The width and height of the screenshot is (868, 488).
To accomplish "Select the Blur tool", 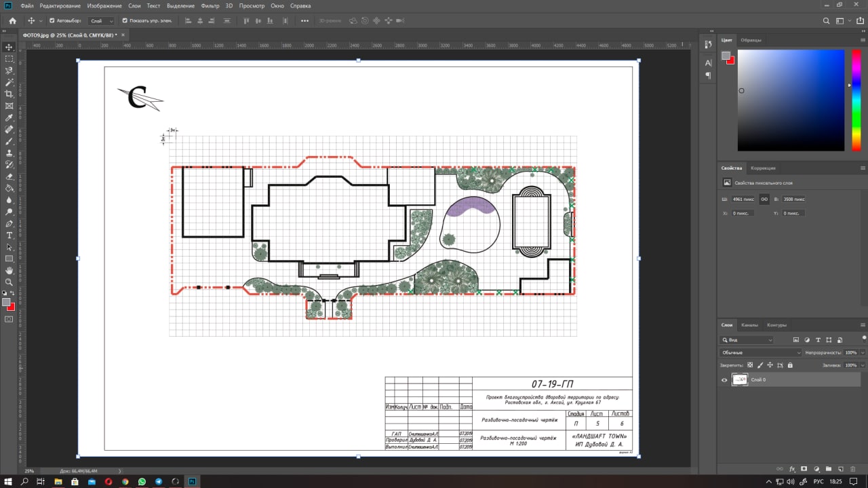I will pos(9,200).
